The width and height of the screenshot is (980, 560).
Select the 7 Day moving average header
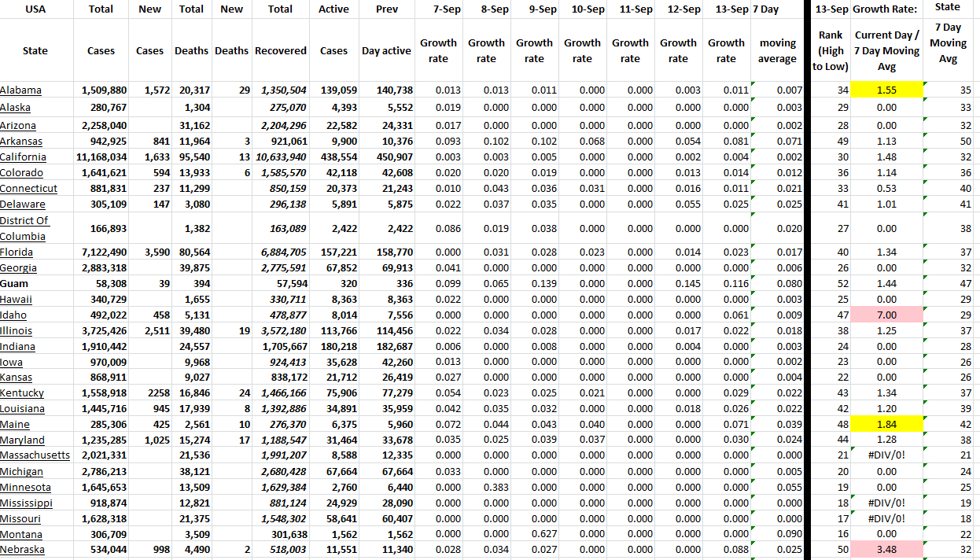point(777,50)
